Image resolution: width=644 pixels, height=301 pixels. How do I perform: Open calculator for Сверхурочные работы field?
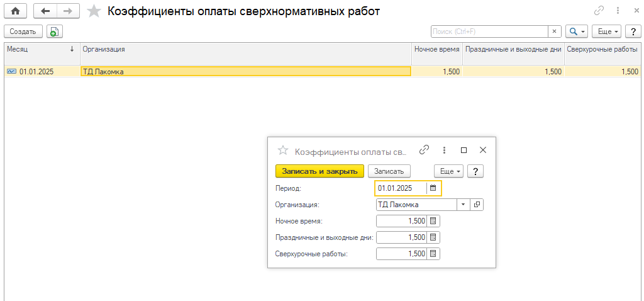click(433, 254)
